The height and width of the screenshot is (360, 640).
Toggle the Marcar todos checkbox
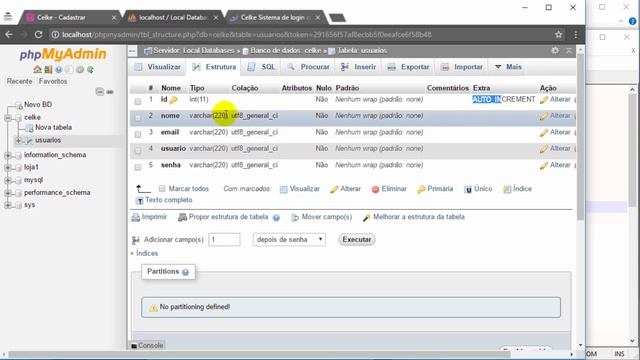pos(162,189)
